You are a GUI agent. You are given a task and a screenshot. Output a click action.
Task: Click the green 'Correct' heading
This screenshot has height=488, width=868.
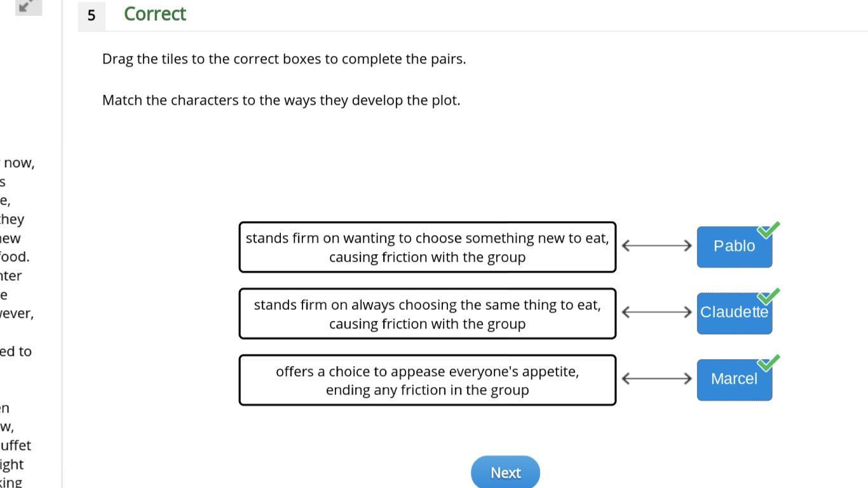(x=154, y=14)
